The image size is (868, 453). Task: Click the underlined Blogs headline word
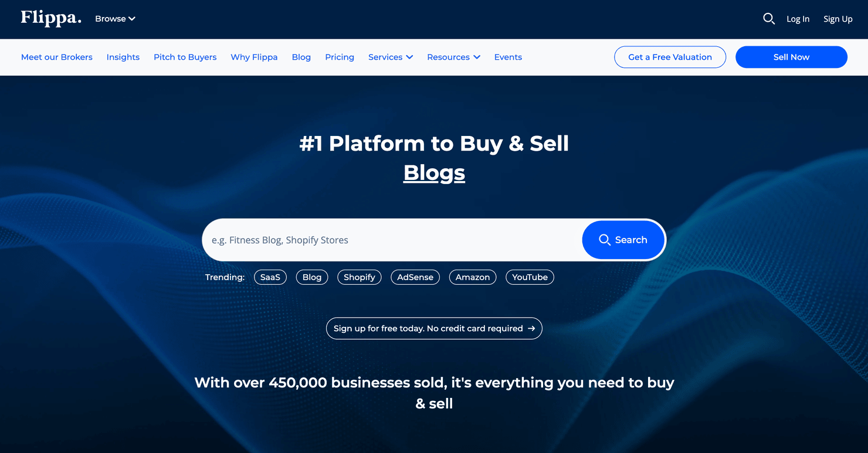(x=434, y=173)
